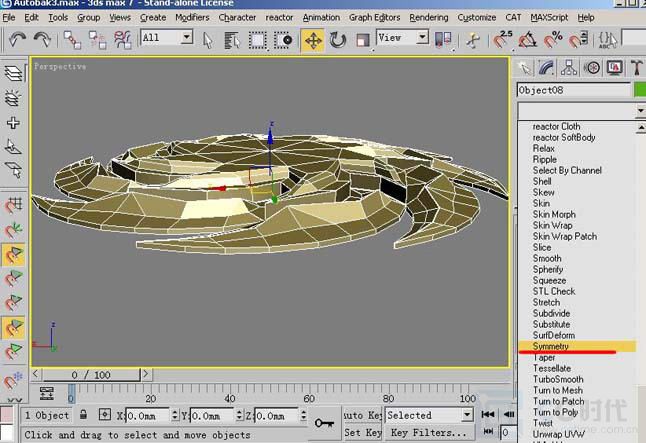Open the selection filter All dropdown
Image resolution: width=646 pixels, height=443 pixels.
(x=187, y=38)
